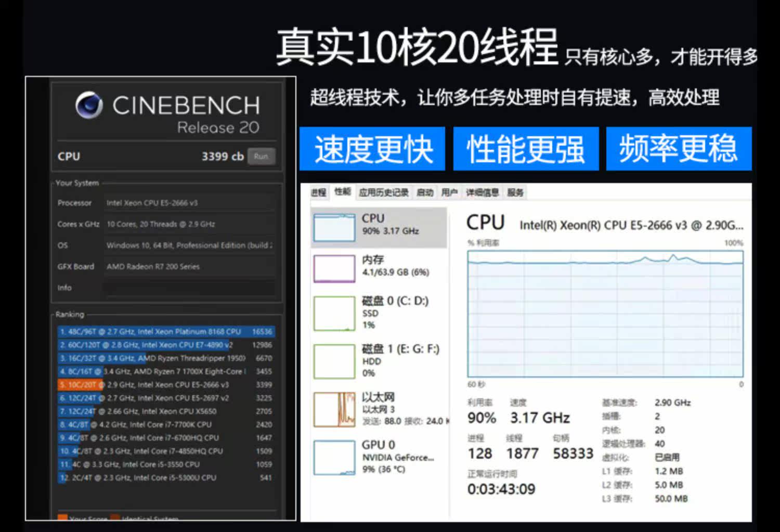Select the 磁盘 0 (C: D:) thumbnail

(334, 313)
